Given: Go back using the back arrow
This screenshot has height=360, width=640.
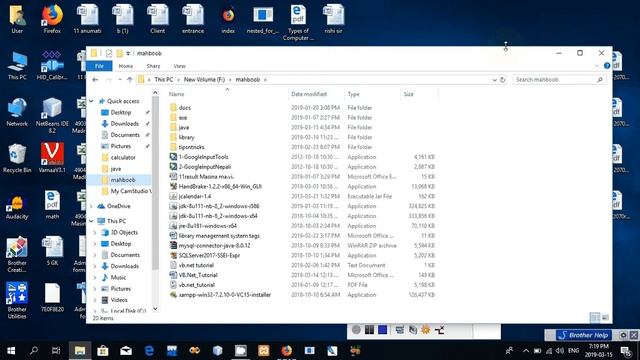Looking at the screenshot, I should coord(95,80).
